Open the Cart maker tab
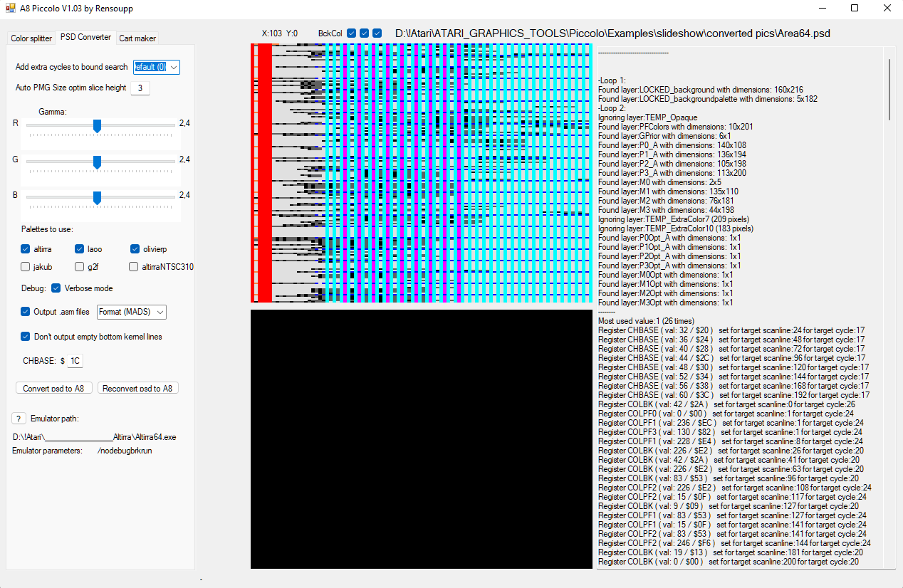Viewport: 903px width, 588px height. 137,38
